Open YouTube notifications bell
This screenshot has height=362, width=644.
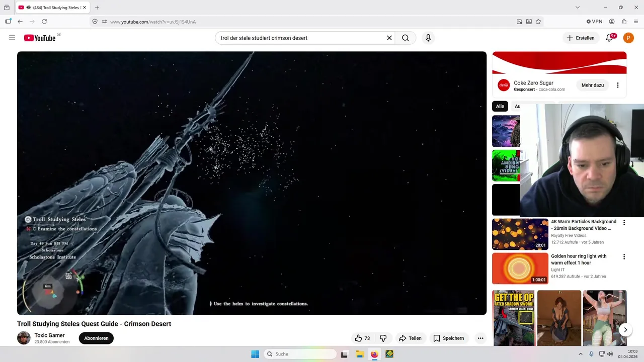(609, 38)
